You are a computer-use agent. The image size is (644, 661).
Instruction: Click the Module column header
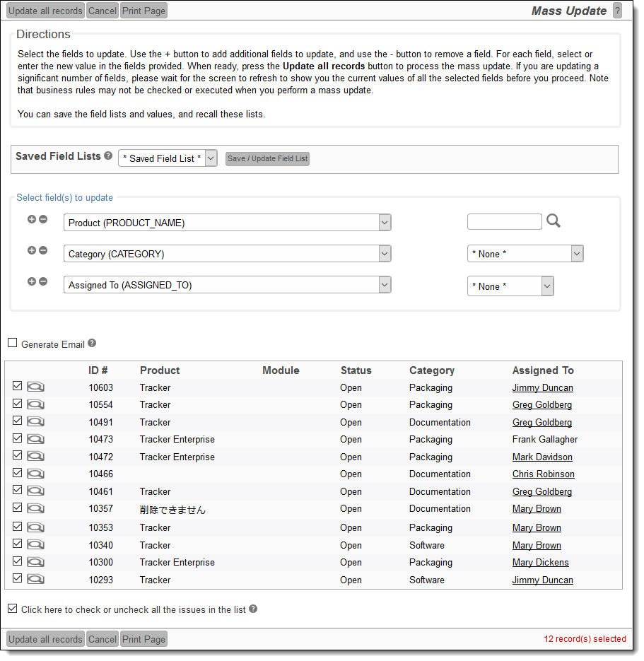(281, 370)
